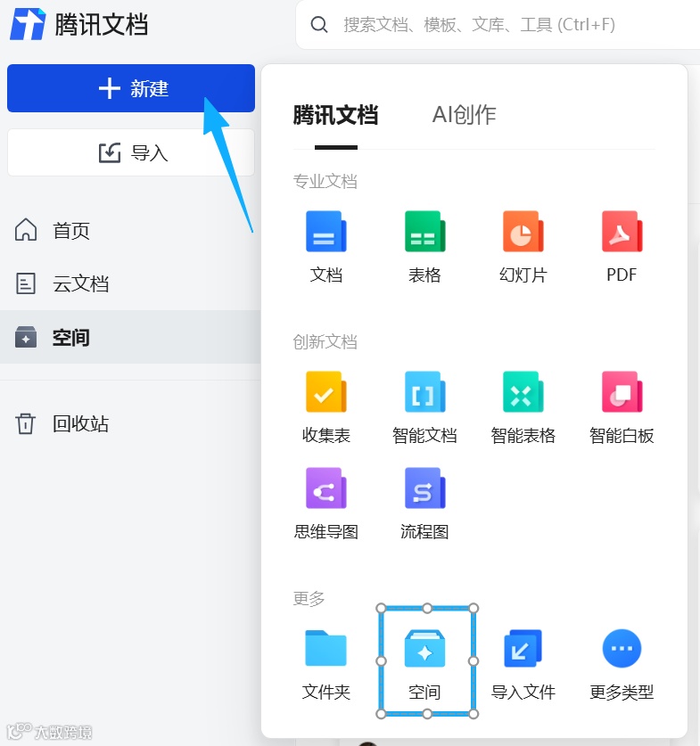The width and height of the screenshot is (700, 746).
Task: Open 云文档 in the sidebar
Action: coord(80,283)
